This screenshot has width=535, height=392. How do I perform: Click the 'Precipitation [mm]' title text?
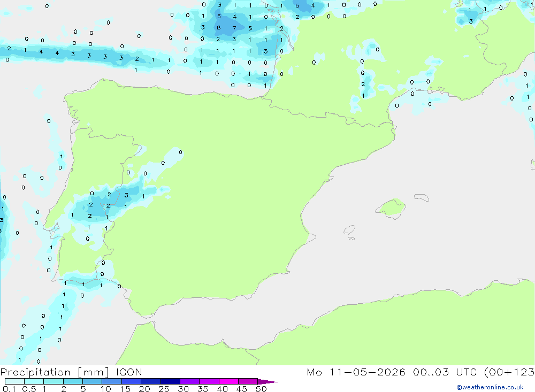[x=55, y=372]
